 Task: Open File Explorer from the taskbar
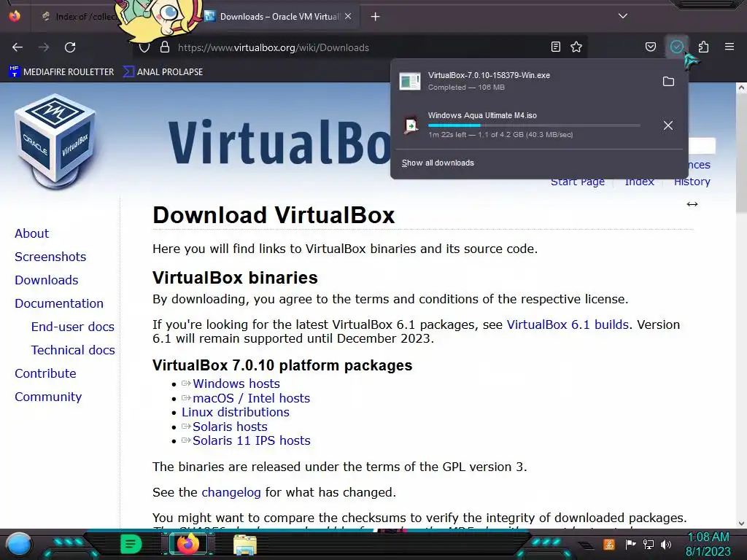pyautogui.click(x=245, y=545)
